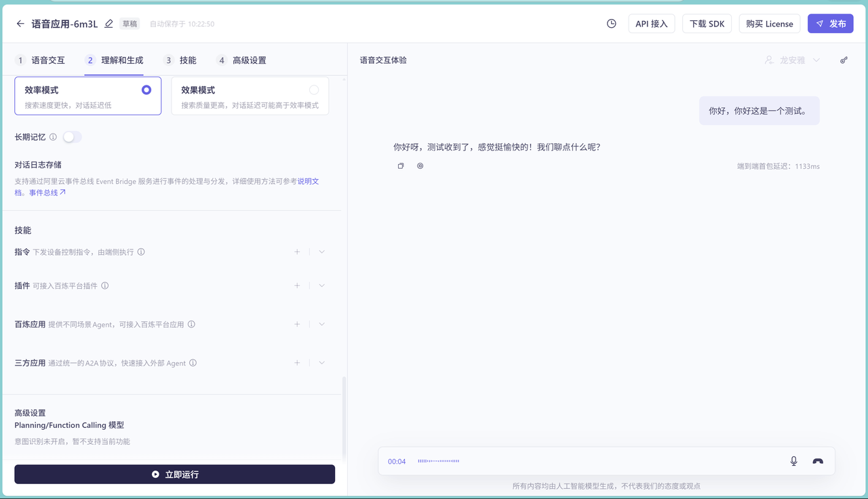Add a 三方应用 with plus icon
The image size is (868, 499).
click(x=297, y=363)
